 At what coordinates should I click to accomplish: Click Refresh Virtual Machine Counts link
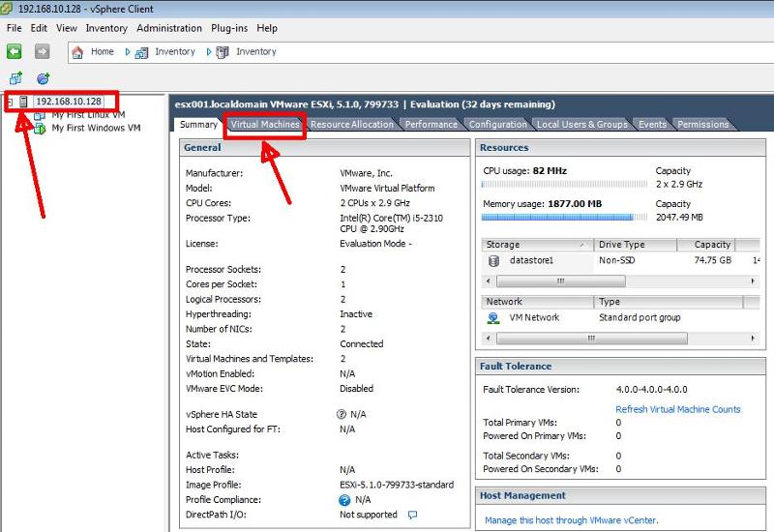[x=678, y=409]
